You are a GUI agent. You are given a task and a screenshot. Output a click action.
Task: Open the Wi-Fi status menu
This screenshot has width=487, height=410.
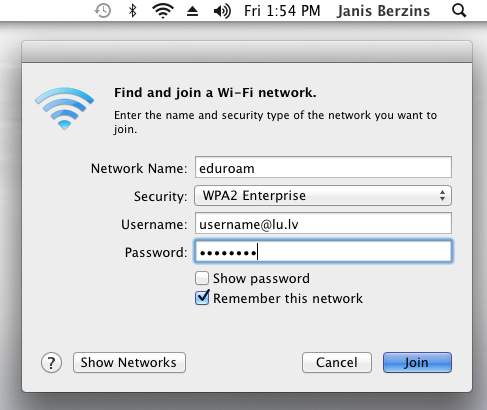(x=162, y=11)
